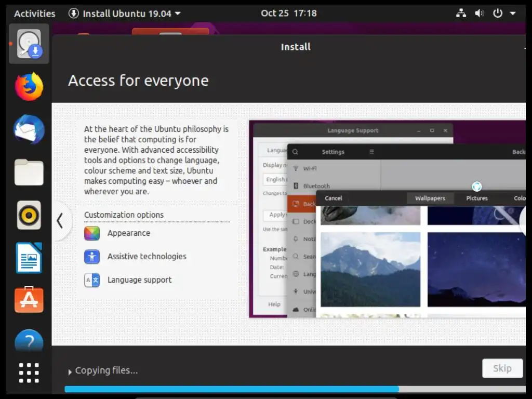The image size is (532, 399).
Task: Select highlighted Background item in Settings sidebar
Action: click(302, 204)
